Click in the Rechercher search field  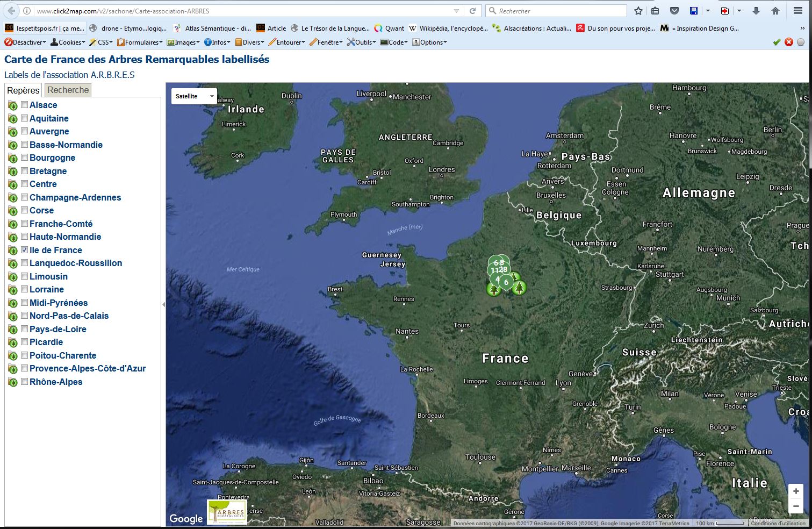pos(559,11)
